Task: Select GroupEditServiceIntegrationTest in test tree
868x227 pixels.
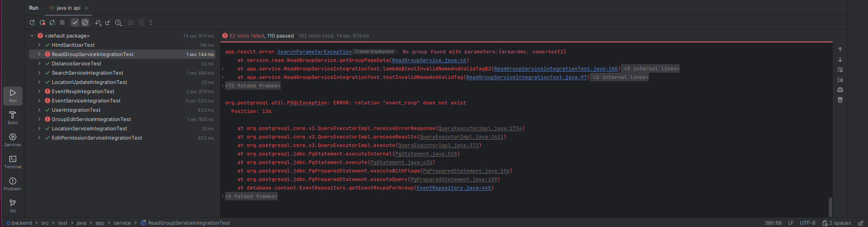Action: pos(91,119)
